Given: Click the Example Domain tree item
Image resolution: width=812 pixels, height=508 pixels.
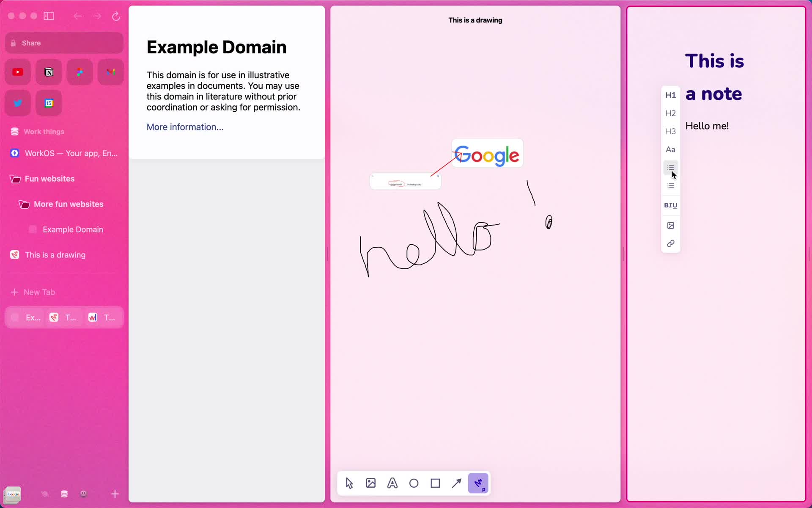Looking at the screenshot, I should (x=73, y=229).
